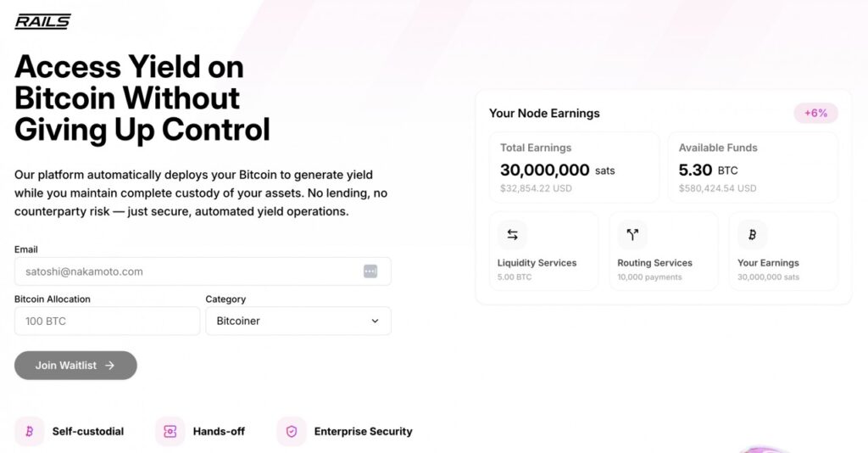868x453 pixels.
Task: Focus the Email input field
Action: (186, 271)
